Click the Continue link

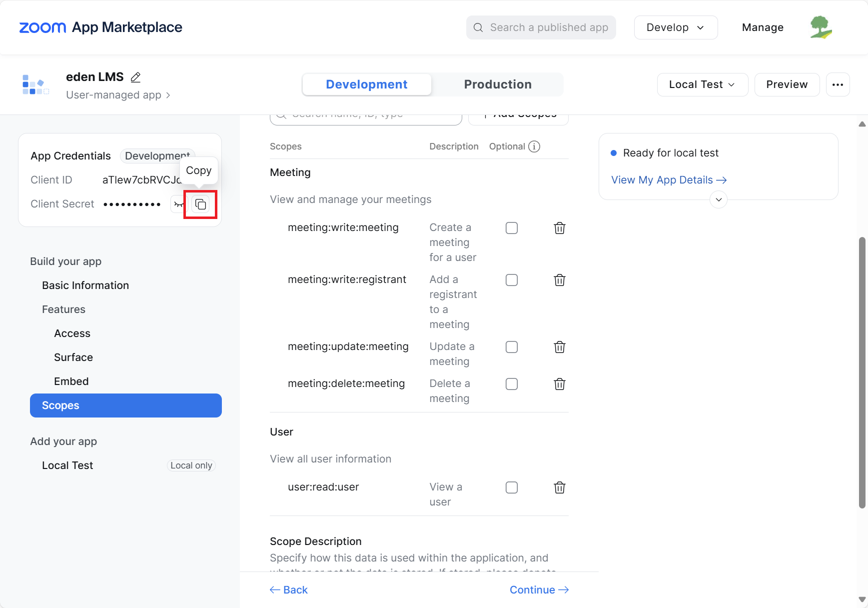539,590
